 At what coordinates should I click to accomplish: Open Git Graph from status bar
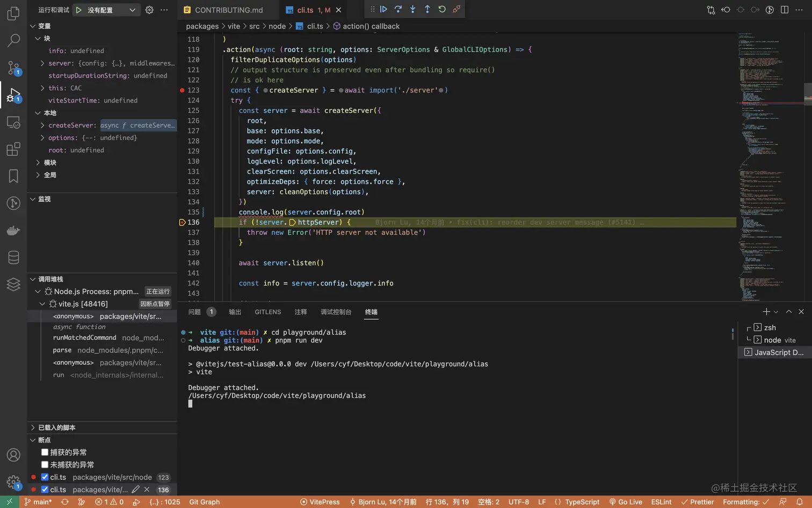coord(204,502)
